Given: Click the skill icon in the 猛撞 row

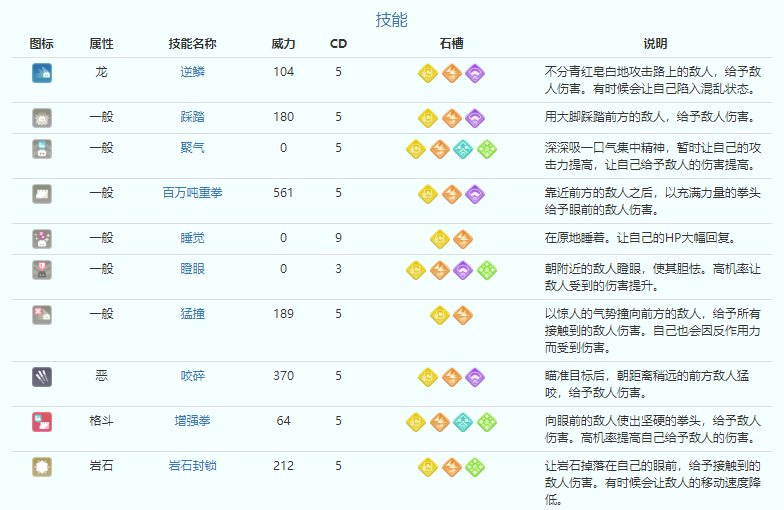Looking at the screenshot, I should pos(42,315).
